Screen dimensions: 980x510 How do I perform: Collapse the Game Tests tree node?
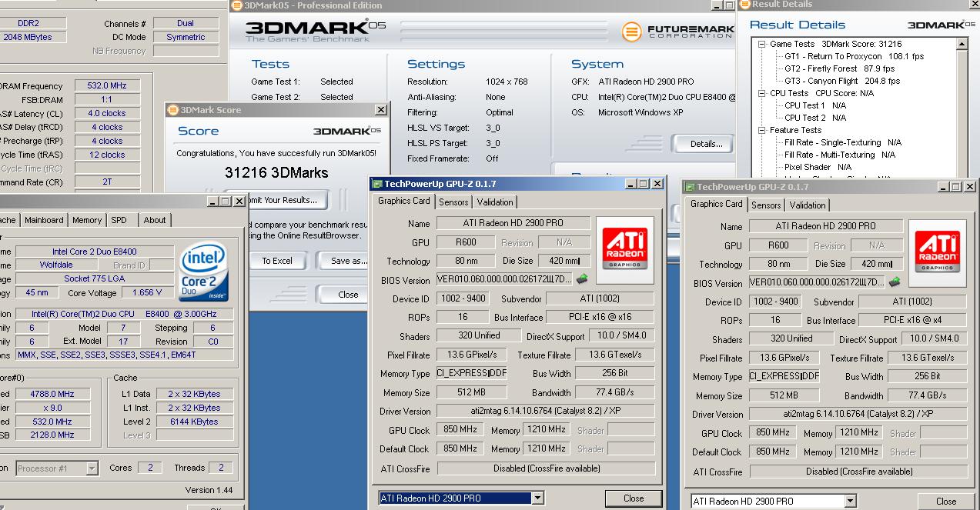(x=762, y=44)
